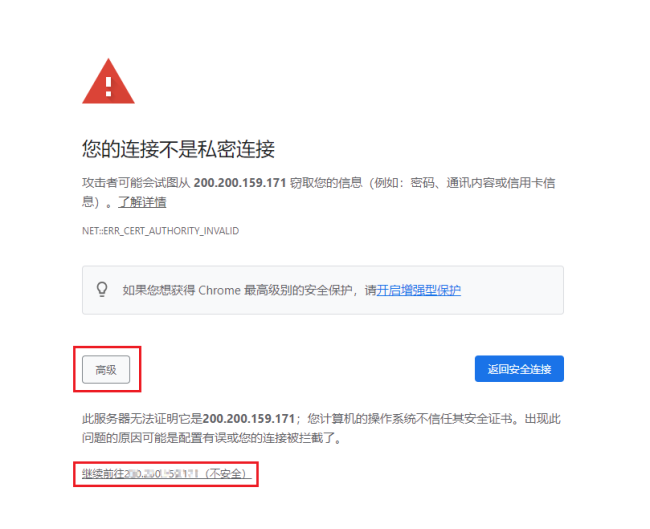Click the text 攻击者可能会试图从
Viewport: 650px width, 529px height.
point(136,183)
